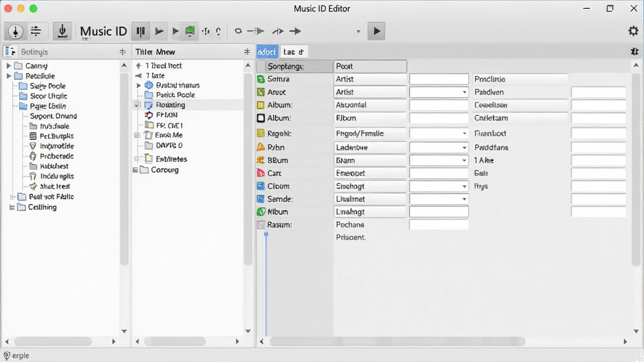Click the large play button in toolbar
The image size is (644, 362).
tap(376, 31)
